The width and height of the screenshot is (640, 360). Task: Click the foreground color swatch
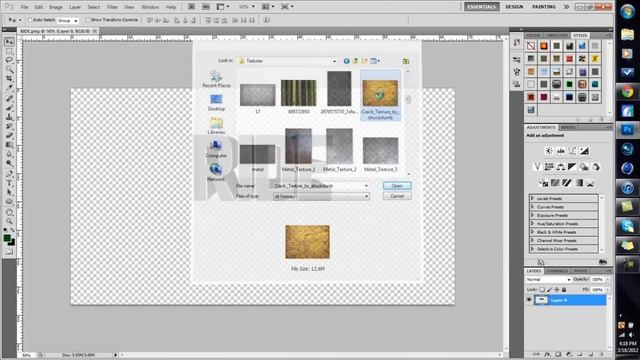[x=7, y=238]
